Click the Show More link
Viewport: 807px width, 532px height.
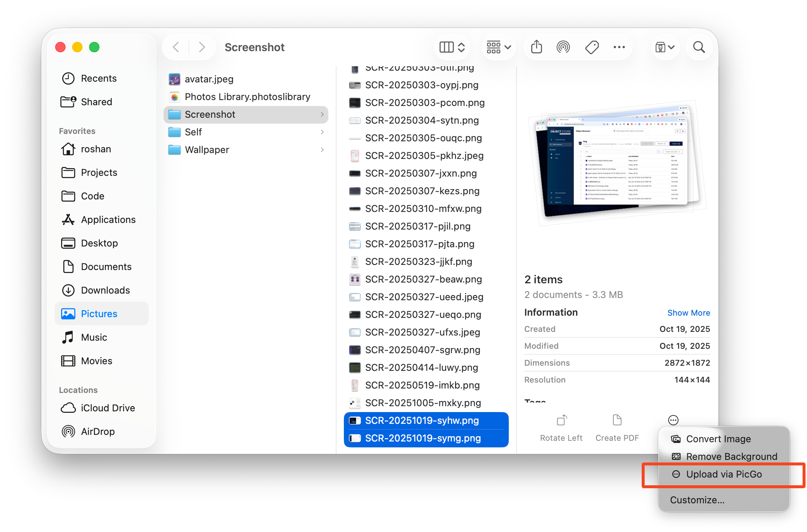(x=688, y=313)
